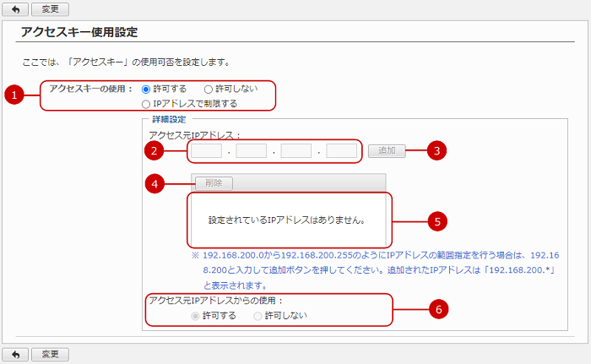
Task: Focus the fourth IP address octet field
Action: click(341, 151)
